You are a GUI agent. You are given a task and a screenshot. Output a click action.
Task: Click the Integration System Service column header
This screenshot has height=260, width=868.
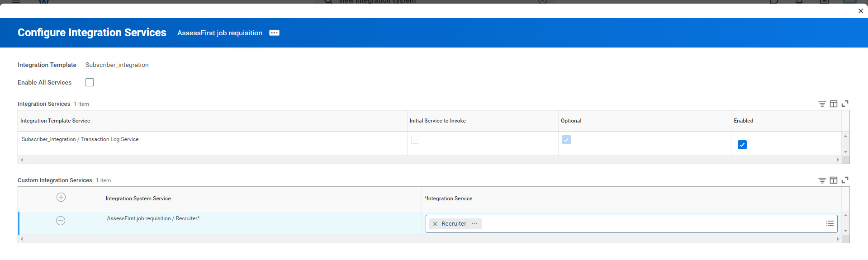[138, 199]
